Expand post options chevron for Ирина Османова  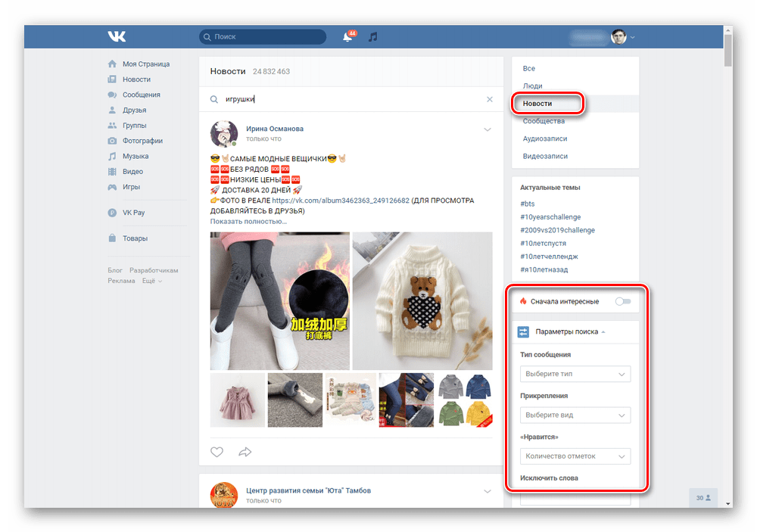pyautogui.click(x=488, y=129)
